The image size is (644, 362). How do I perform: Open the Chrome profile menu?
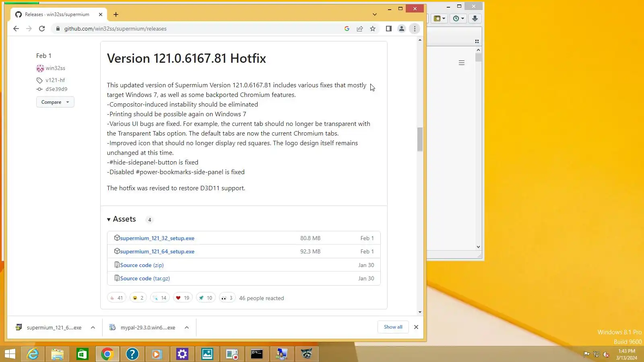point(401,29)
